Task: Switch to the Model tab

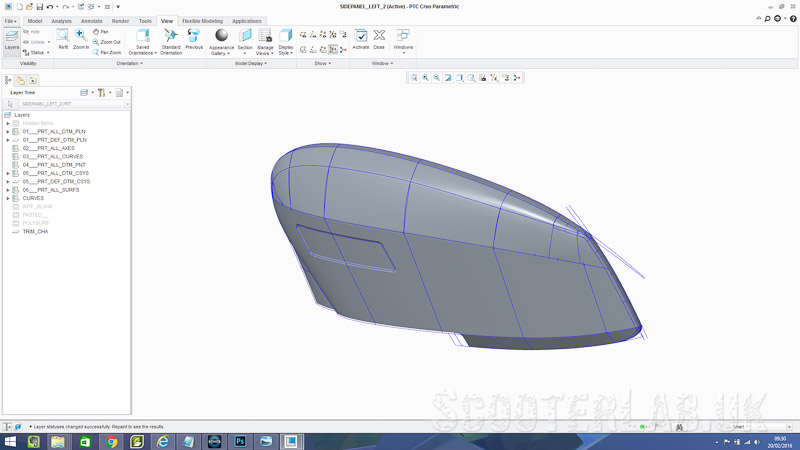Action: click(x=35, y=21)
